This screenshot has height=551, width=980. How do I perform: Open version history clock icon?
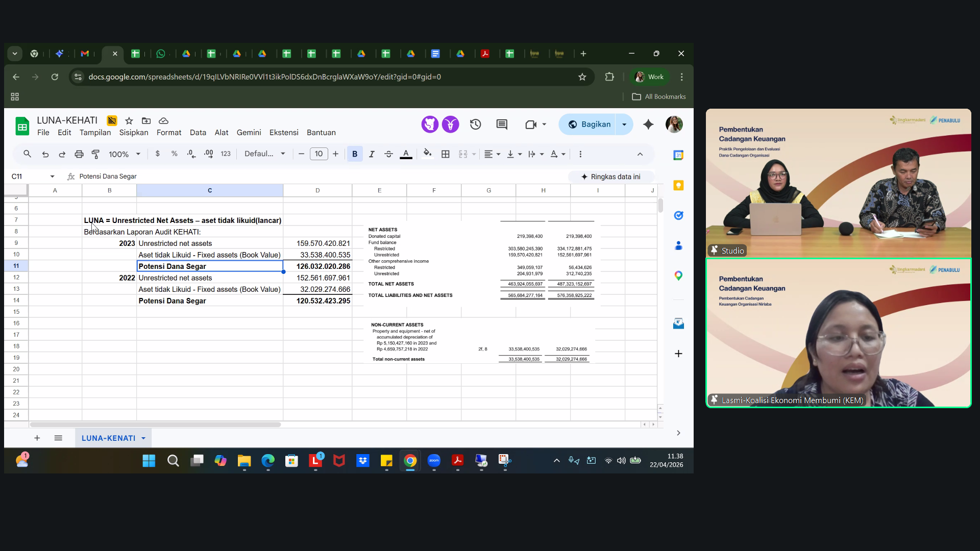(x=476, y=124)
